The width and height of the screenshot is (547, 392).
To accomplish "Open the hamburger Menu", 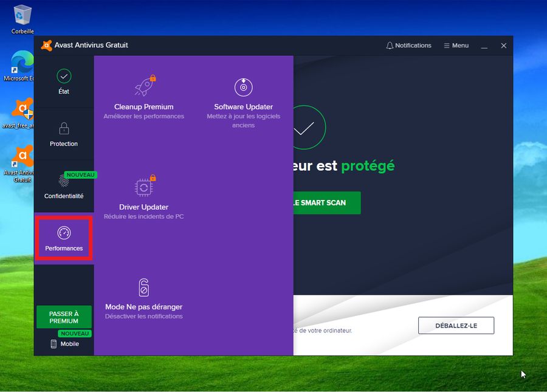I will 456,46.
